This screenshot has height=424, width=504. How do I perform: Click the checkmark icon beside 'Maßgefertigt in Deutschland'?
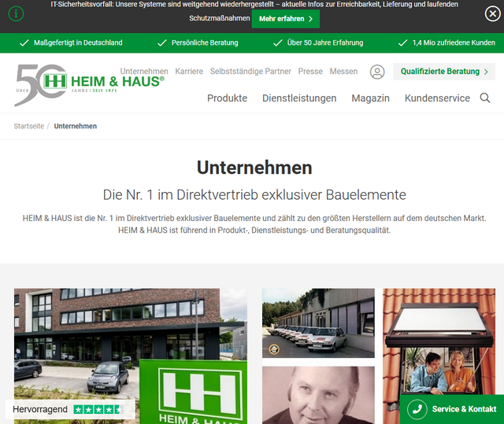coord(24,42)
